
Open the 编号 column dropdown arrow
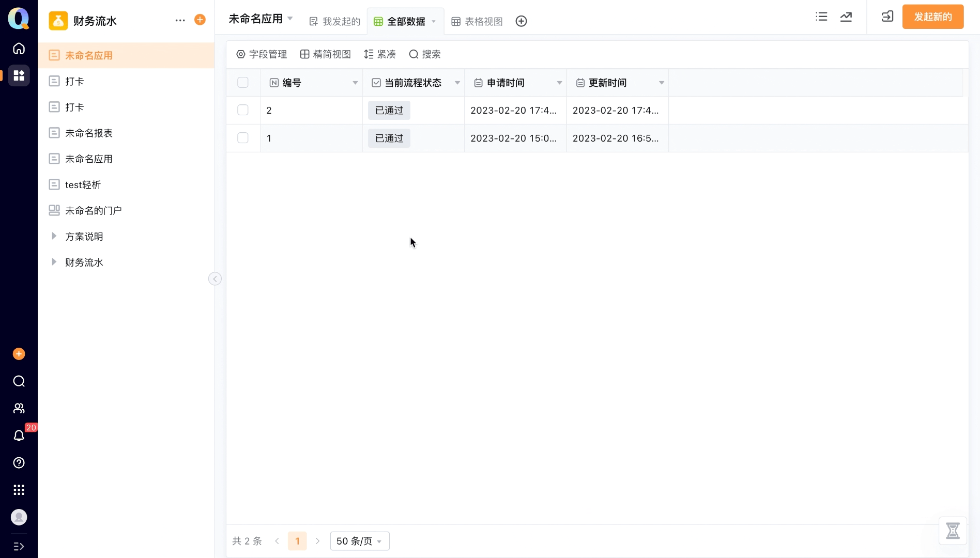[355, 83]
